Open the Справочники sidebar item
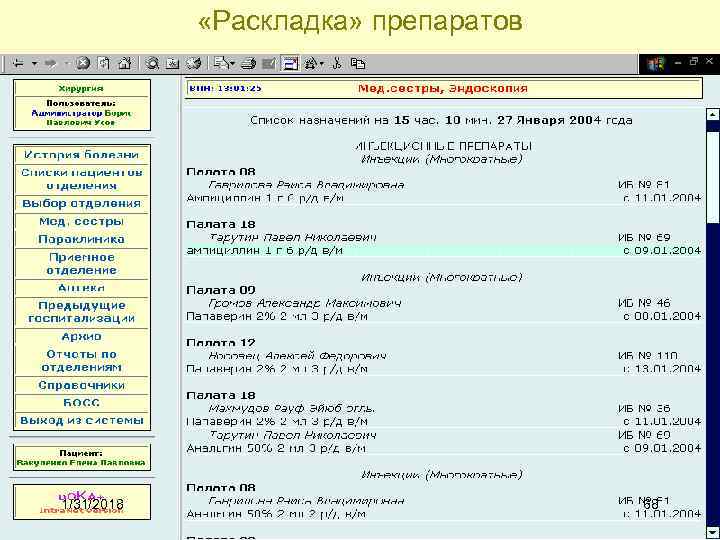 coord(82,385)
